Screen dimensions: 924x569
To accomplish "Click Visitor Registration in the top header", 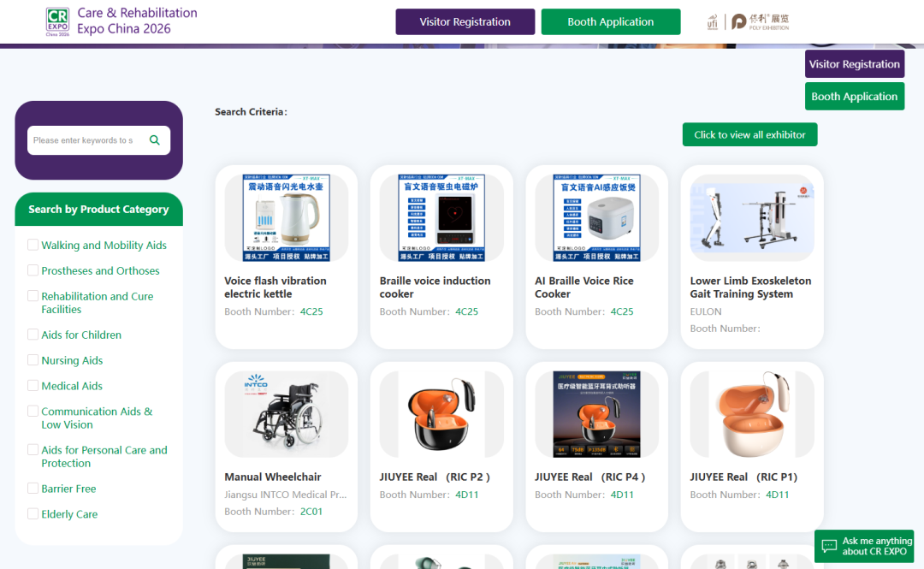I will pyautogui.click(x=465, y=22).
